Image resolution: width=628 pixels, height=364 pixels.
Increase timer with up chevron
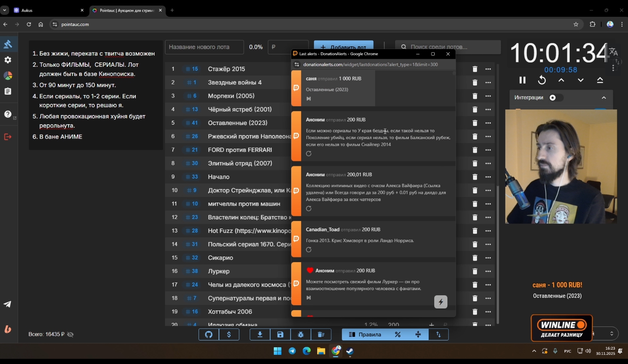[x=561, y=80]
